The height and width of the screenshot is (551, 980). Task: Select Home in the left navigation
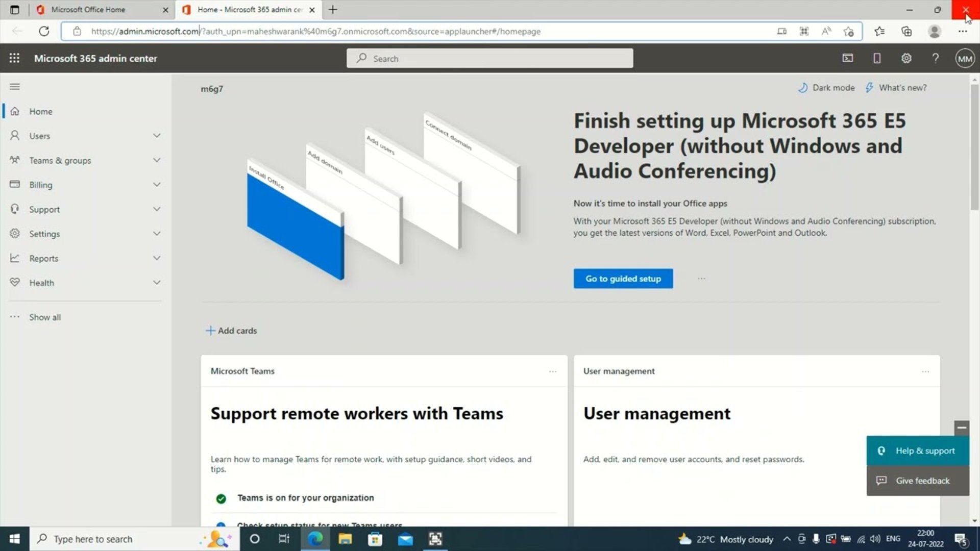pyautogui.click(x=40, y=111)
